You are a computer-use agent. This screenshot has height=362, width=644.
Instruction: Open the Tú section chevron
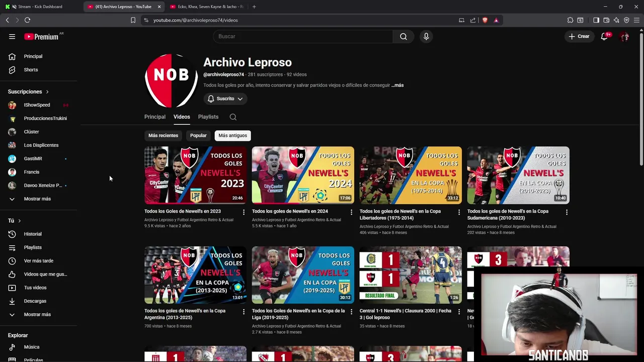tap(20, 221)
